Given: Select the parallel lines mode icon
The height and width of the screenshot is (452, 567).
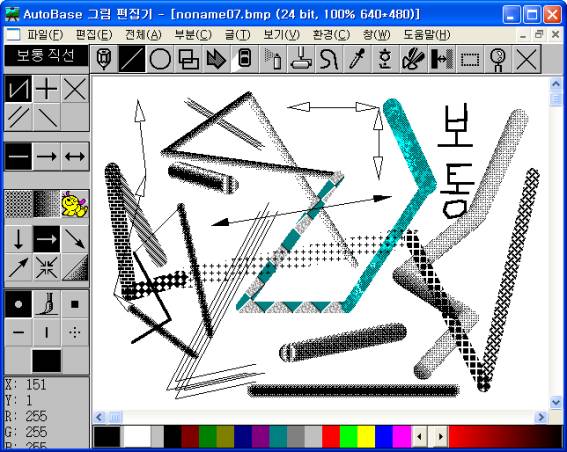Looking at the screenshot, I should pyautogui.click(x=18, y=117).
